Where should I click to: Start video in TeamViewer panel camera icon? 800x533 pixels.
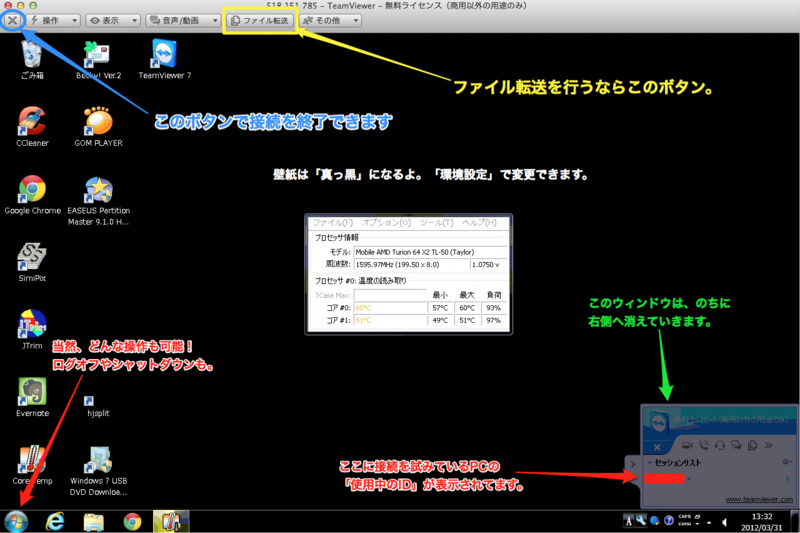tap(687, 445)
